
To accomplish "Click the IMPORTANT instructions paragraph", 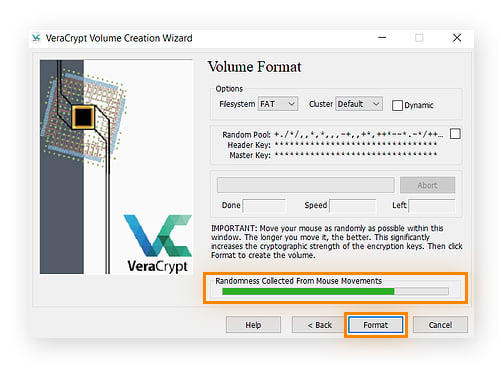I will [x=337, y=242].
